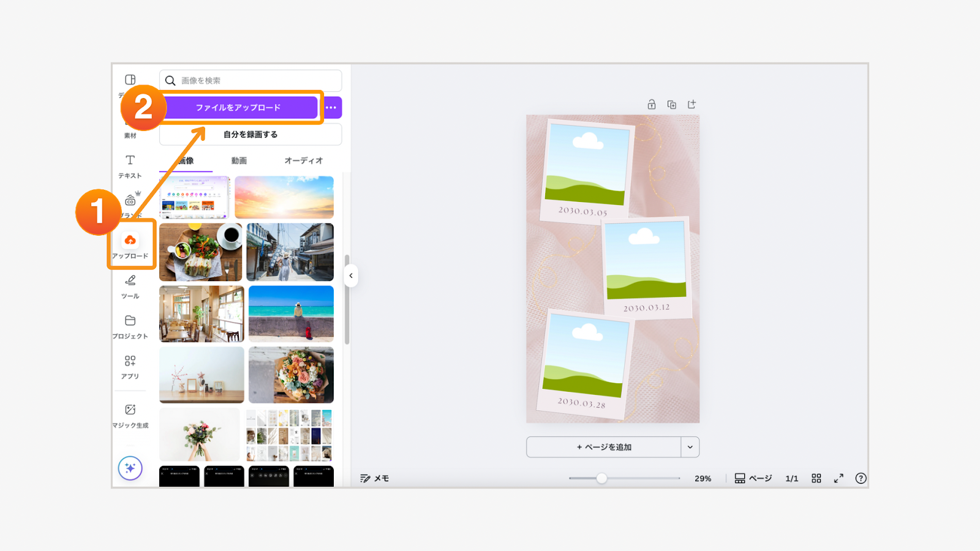Open more upload options via ellipsis
Viewport: 980px width, 551px height.
331,107
